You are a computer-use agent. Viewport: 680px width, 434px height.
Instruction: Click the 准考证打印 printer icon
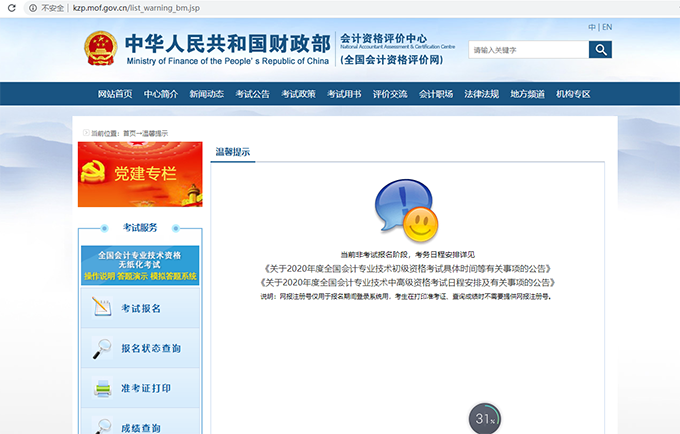(x=102, y=388)
